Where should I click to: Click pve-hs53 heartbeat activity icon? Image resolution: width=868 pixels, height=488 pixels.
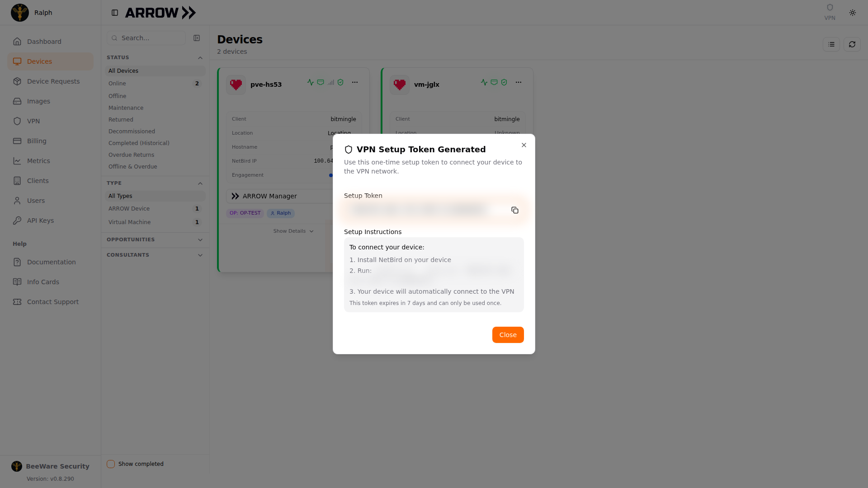click(x=311, y=82)
